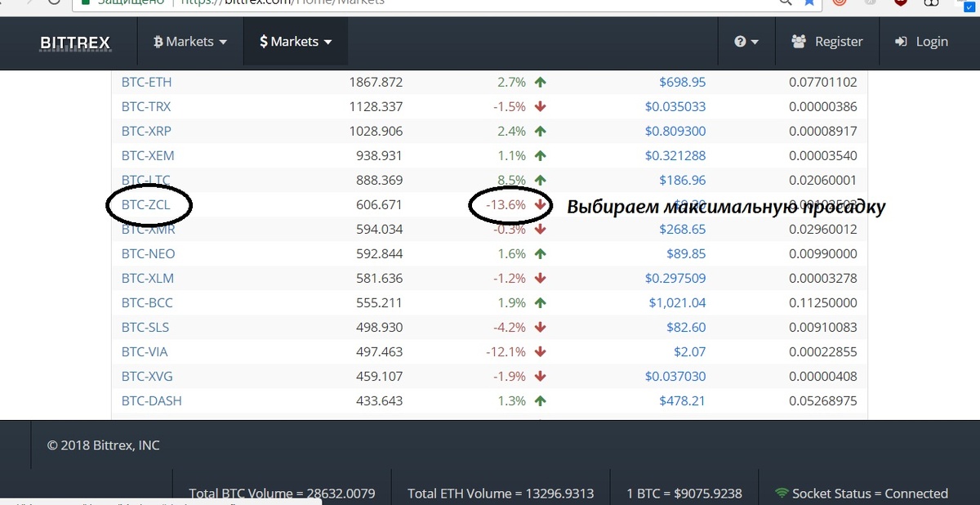This screenshot has height=505, width=980.
Task: Click the $0.321288 price for XEM
Action: tap(675, 156)
